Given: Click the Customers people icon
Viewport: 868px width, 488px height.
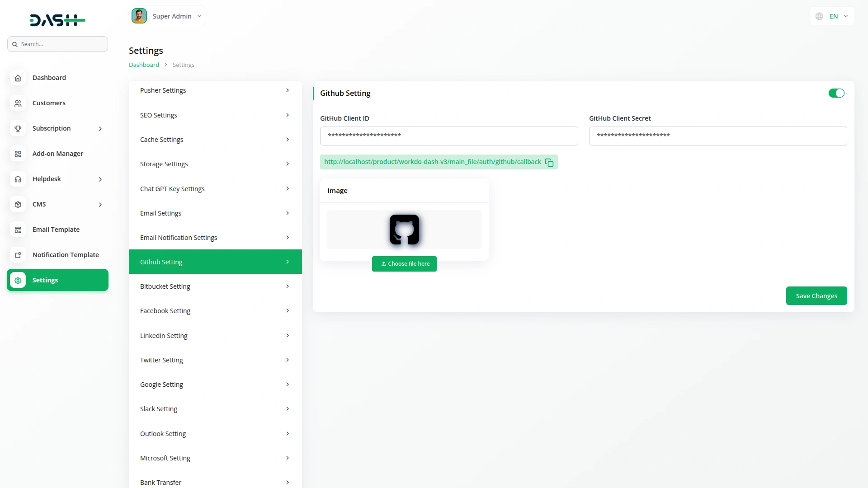Looking at the screenshot, I should tap(18, 103).
